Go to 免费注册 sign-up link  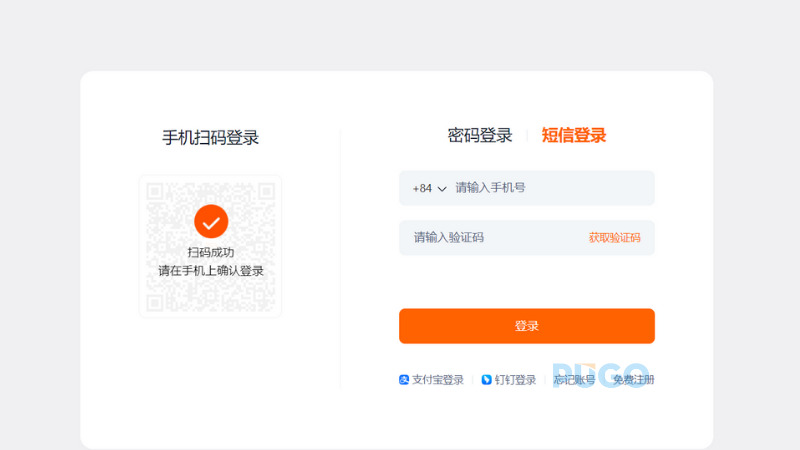click(x=634, y=380)
